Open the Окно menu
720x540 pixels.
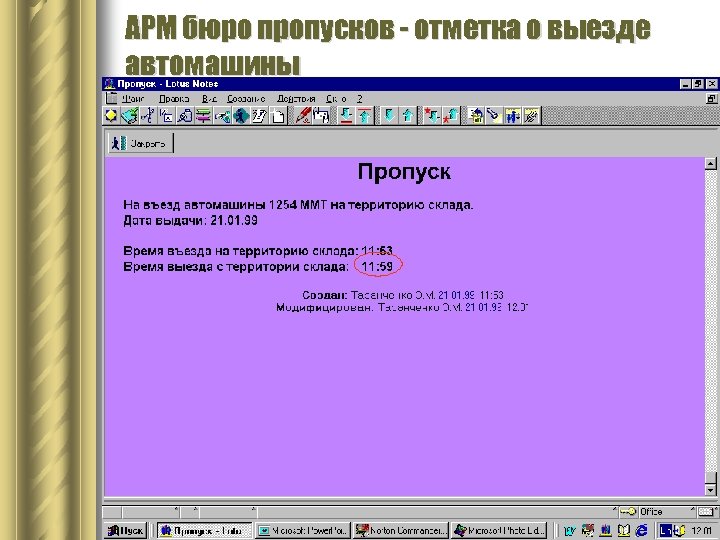coord(336,99)
